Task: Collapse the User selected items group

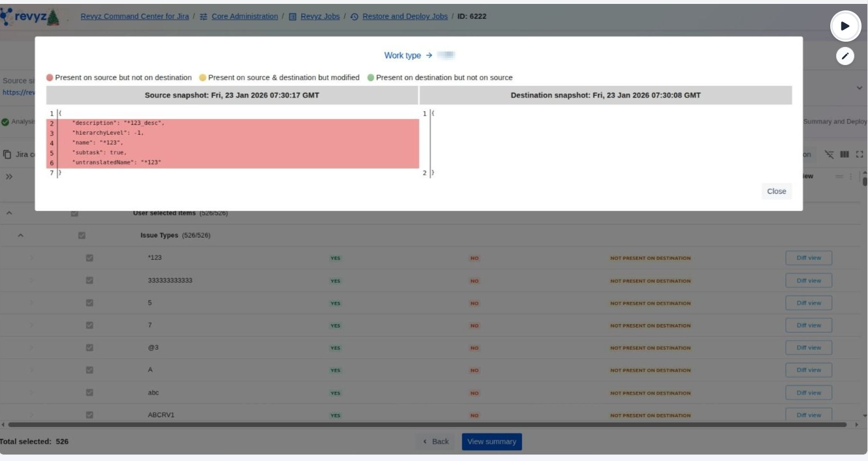Action: (x=10, y=214)
